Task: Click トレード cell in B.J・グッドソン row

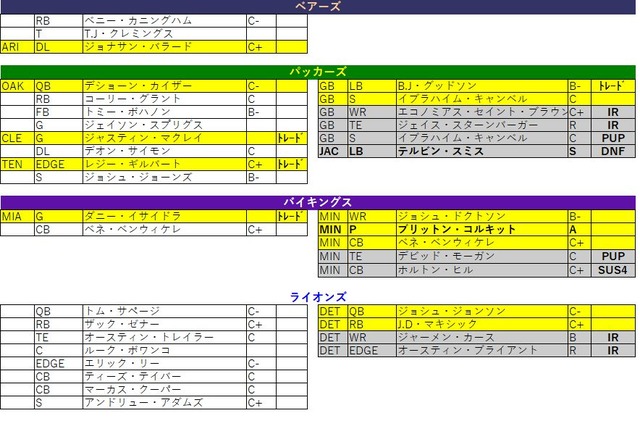Action: tap(613, 86)
